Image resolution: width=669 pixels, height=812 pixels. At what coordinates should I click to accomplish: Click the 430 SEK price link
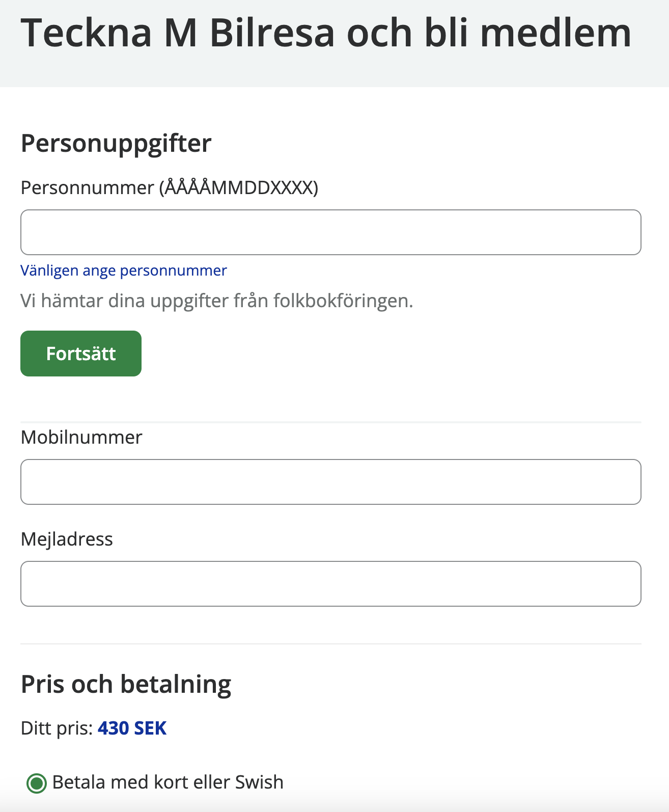[x=132, y=728]
